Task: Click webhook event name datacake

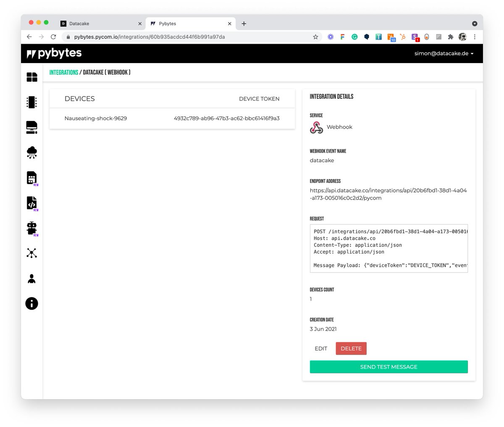Action: pyautogui.click(x=322, y=161)
